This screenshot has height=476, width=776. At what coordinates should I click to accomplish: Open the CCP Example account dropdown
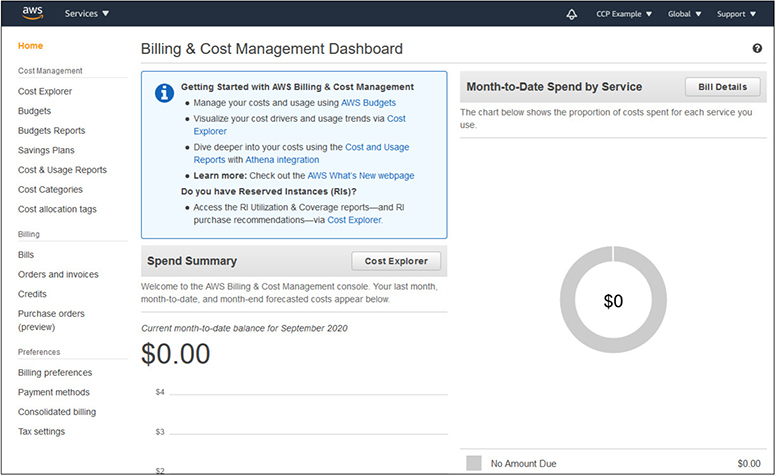click(624, 14)
